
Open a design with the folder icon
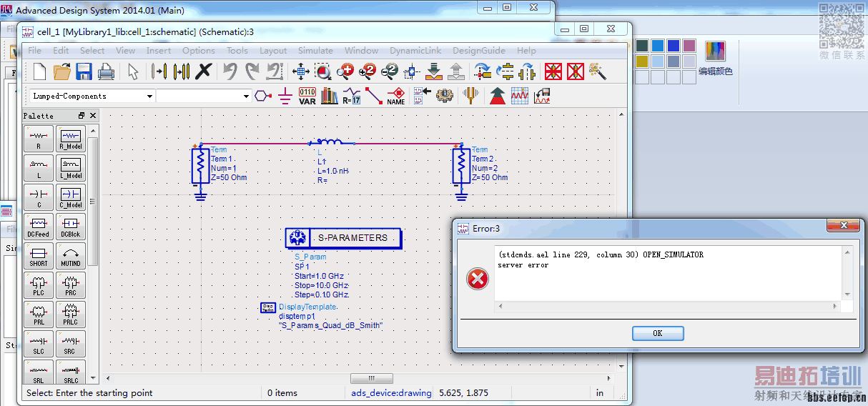[x=62, y=71]
